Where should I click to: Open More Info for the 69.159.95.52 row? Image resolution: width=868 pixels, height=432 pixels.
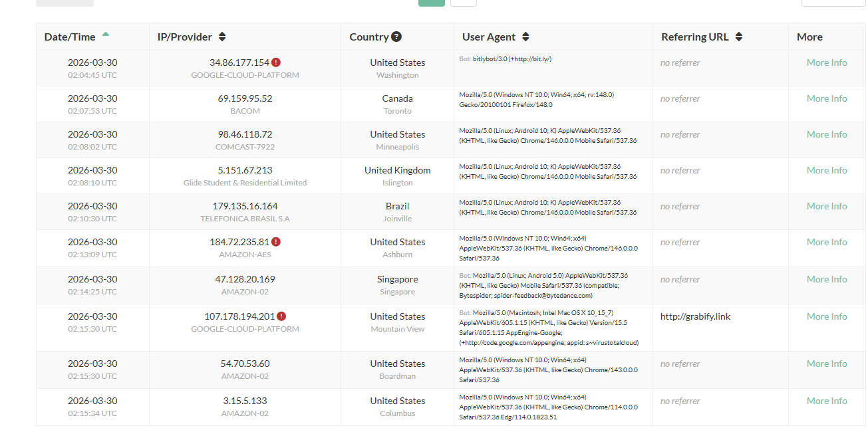[x=827, y=98]
